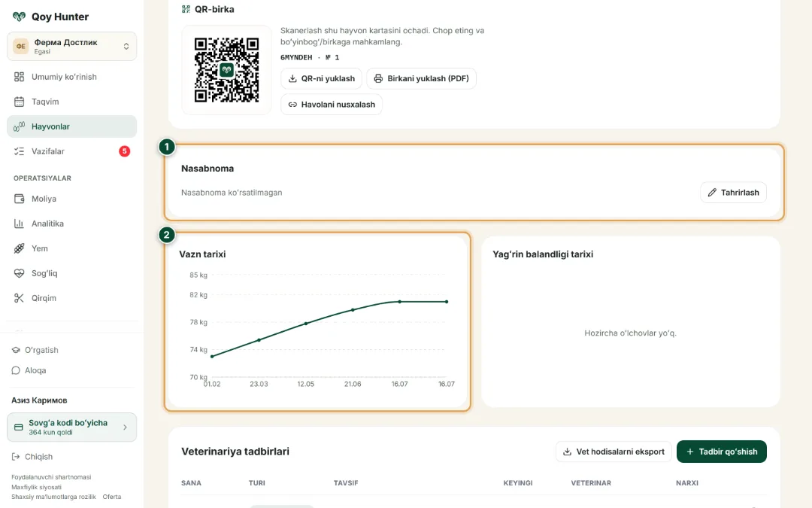Open the Maxfiylik siyosati link
This screenshot has width=812, height=508.
[36, 487]
